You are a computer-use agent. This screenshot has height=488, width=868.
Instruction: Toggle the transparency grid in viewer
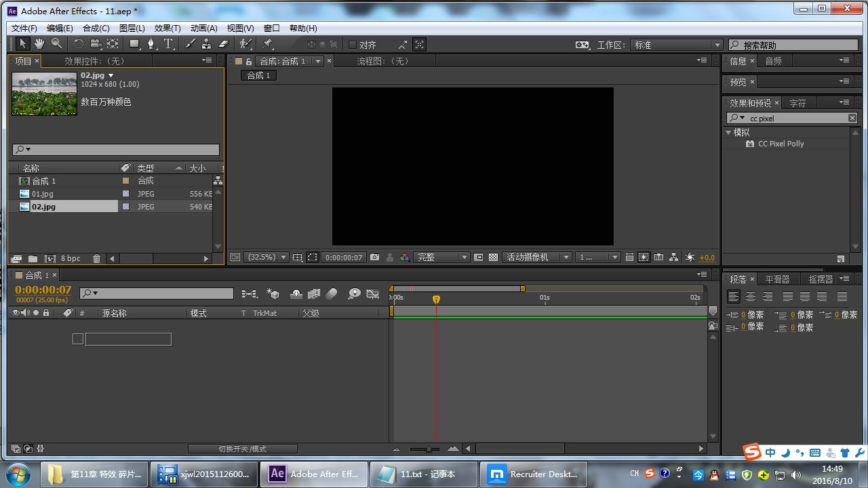click(x=493, y=258)
